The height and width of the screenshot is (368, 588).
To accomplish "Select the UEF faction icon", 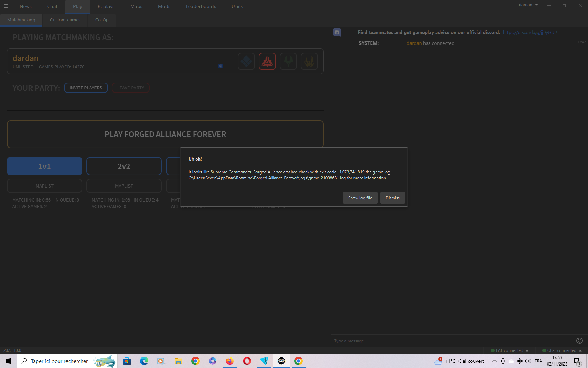I will click(246, 61).
